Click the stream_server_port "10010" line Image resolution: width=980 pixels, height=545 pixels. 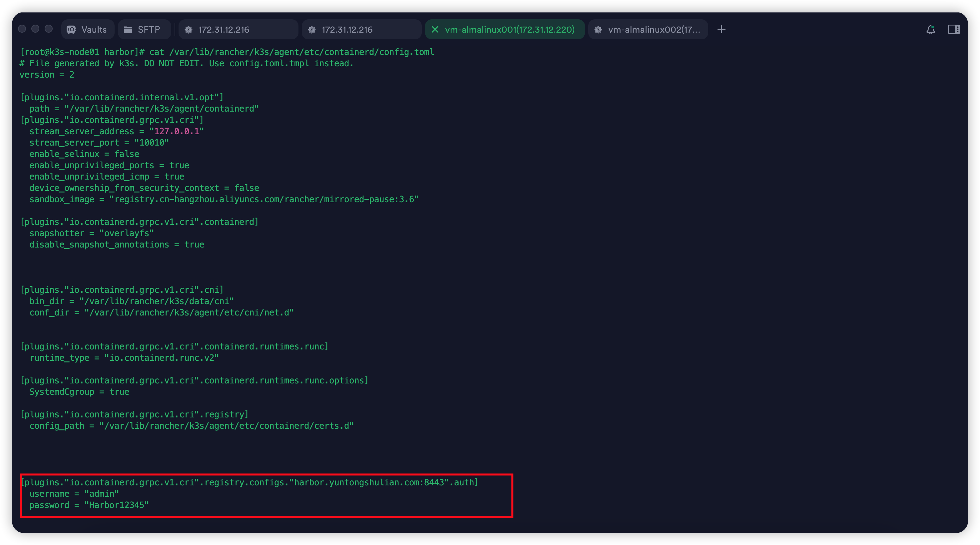[99, 143]
